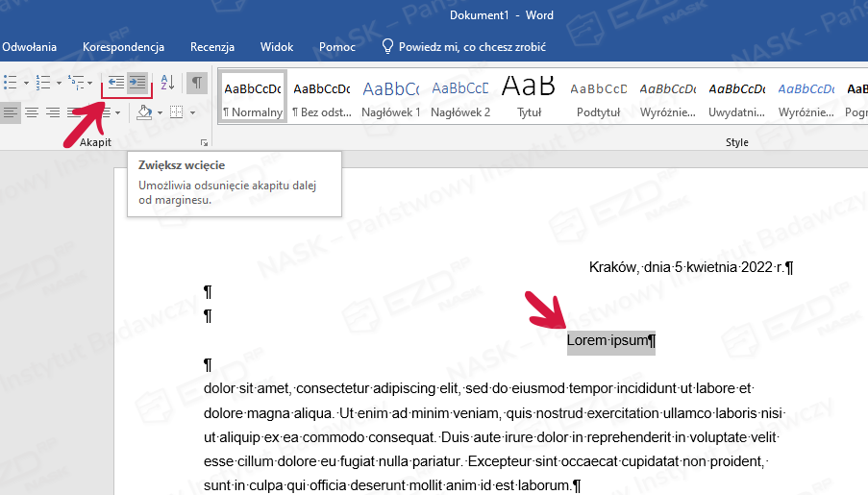Viewport: 868px width, 495px height.
Task: Align the paragraph to the right
Action: pyautogui.click(x=53, y=112)
